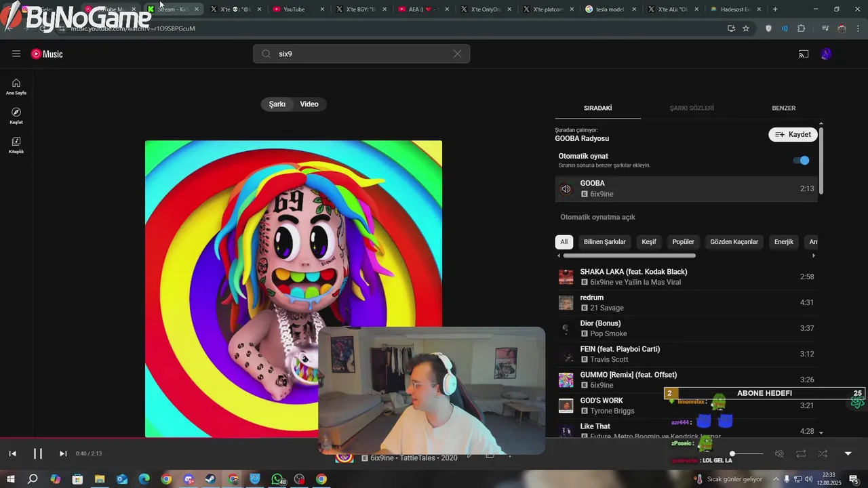This screenshot has width=868, height=488.
Task: Play GOOBA in the queue
Action: (x=686, y=188)
